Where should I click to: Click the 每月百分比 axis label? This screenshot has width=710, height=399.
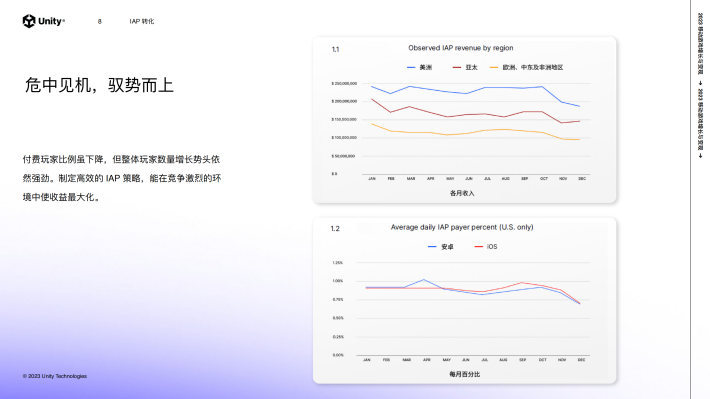(x=465, y=375)
